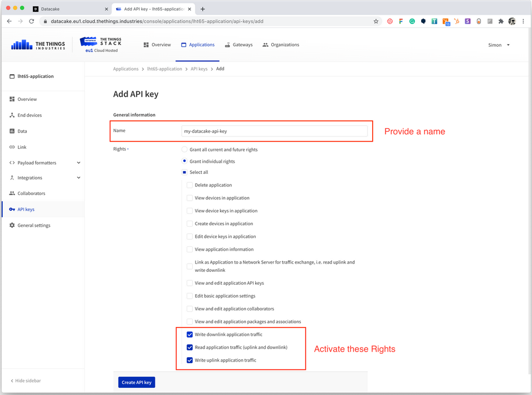Open the Applications top navigation tab
This screenshot has height=395, width=532.
(x=198, y=45)
